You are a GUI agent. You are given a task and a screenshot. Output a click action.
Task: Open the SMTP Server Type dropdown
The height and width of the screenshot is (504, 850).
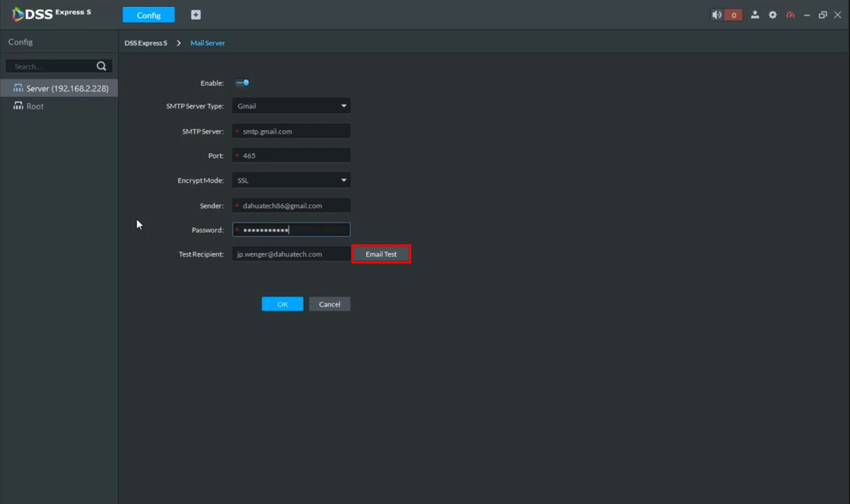click(291, 106)
